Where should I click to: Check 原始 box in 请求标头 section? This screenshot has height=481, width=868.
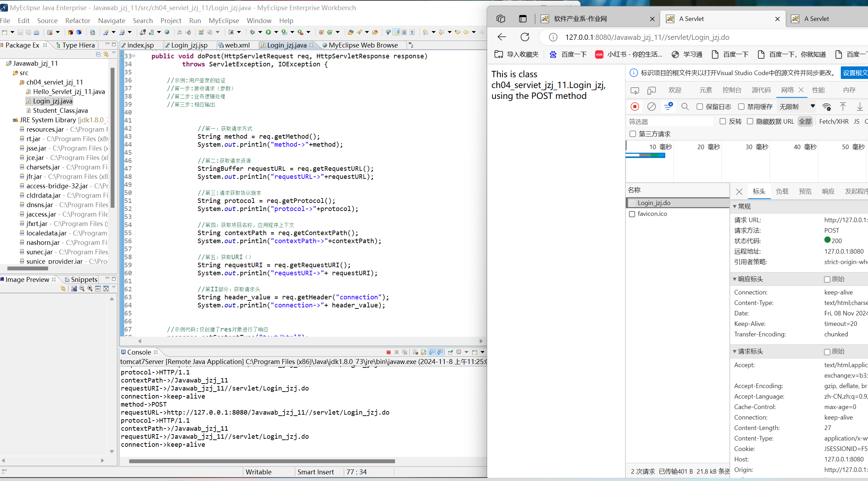(x=827, y=352)
